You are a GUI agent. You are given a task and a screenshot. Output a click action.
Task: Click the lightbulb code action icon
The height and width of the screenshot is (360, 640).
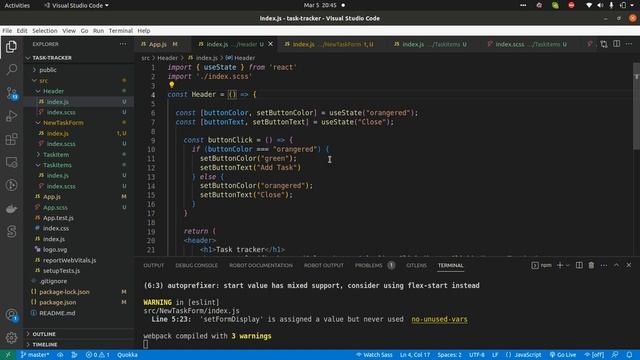coord(171,85)
